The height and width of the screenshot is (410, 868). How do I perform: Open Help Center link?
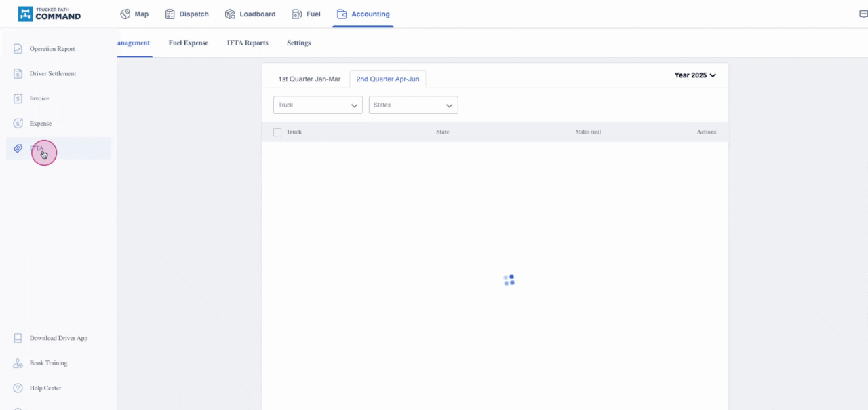pyautogui.click(x=45, y=388)
